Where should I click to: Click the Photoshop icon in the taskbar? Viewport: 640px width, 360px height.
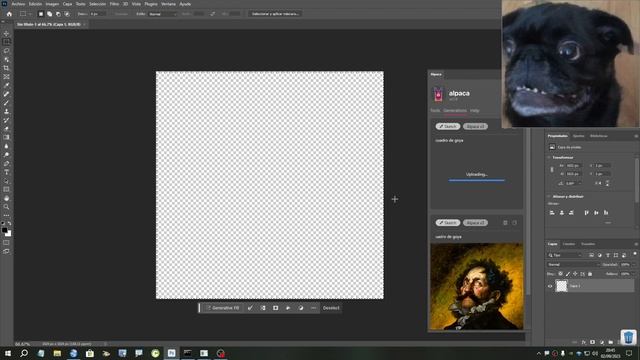click(x=171, y=353)
